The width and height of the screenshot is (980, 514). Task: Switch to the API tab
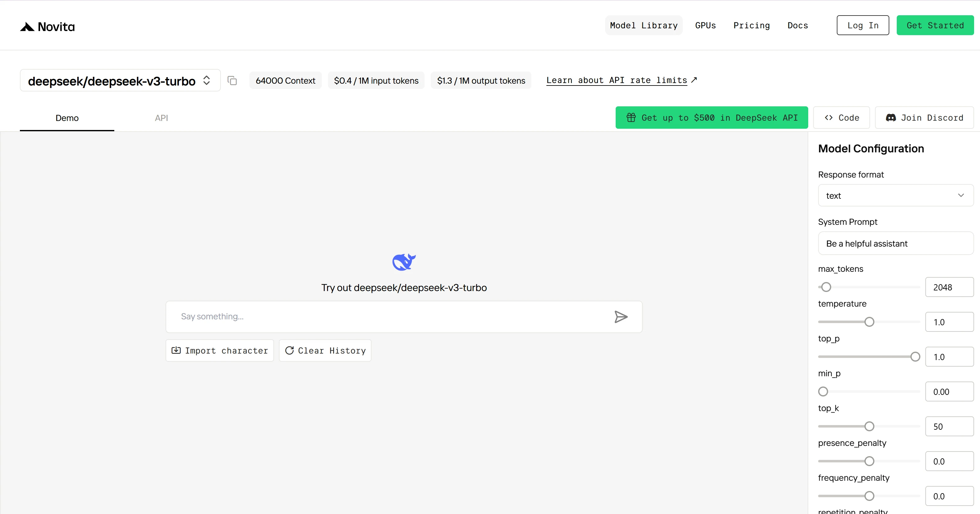(161, 118)
